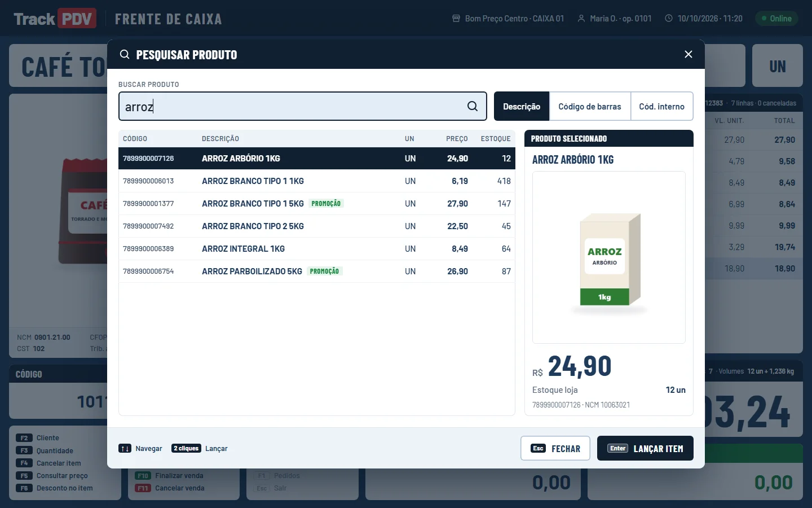This screenshot has height=508, width=812.
Task: Click the Pesquisar Produto title magnifier icon
Action: tap(125, 55)
